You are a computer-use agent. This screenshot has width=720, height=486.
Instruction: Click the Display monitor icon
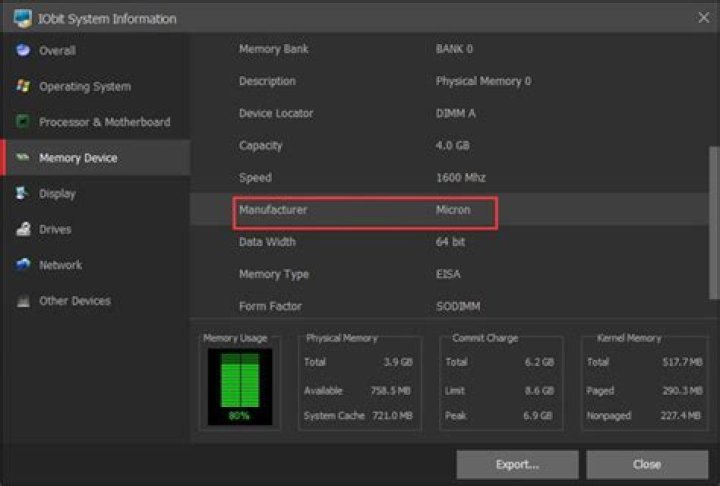pyautogui.click(x=22, y=193)
